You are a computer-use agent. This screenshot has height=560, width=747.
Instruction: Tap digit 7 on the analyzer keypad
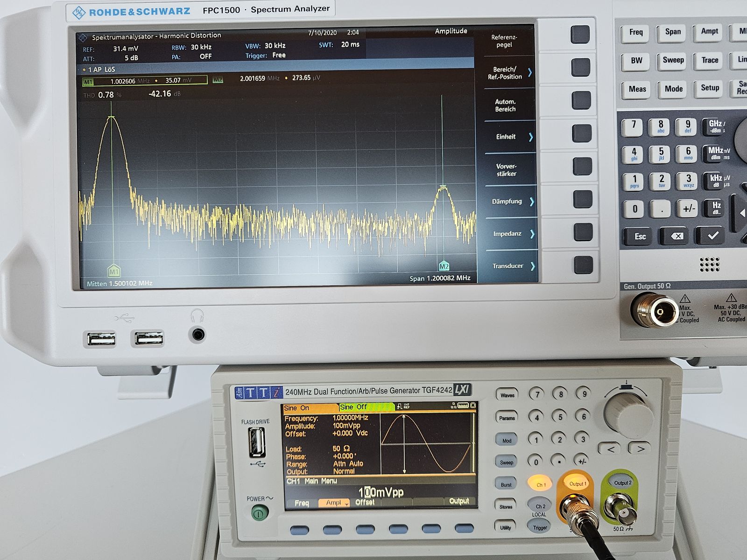(x=633, y=126)
